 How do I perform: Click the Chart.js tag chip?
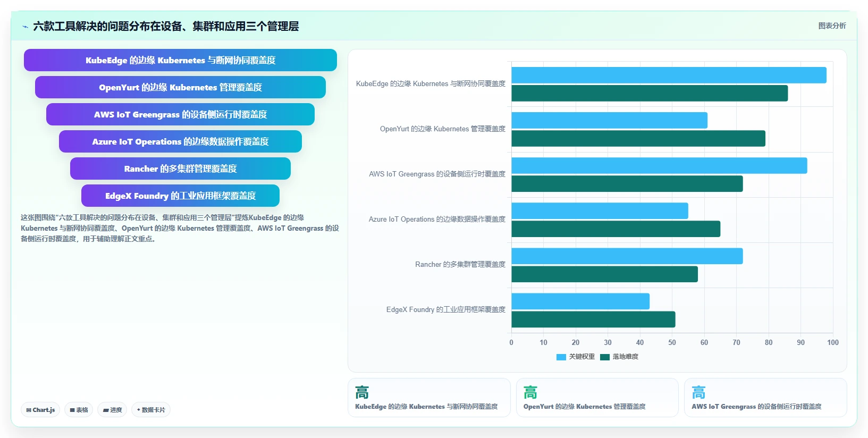(x=40, y=410)
